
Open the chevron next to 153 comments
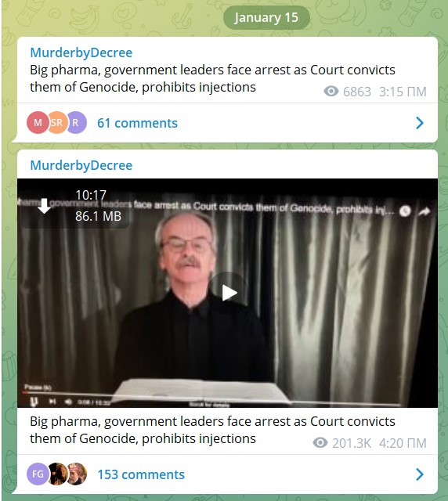420,474
